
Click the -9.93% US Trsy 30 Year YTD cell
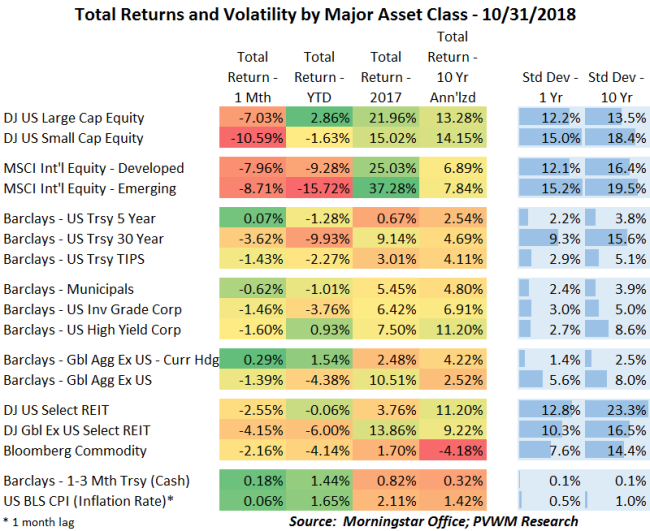coord(318,239)
